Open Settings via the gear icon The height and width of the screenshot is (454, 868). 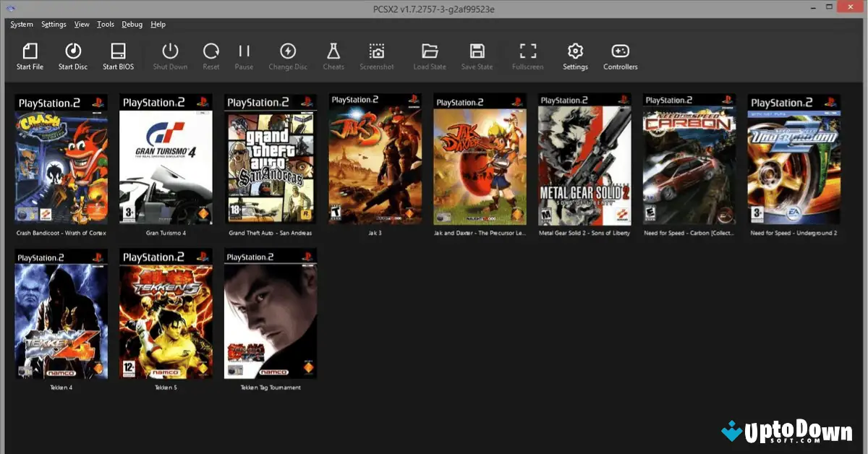(575, 53)
